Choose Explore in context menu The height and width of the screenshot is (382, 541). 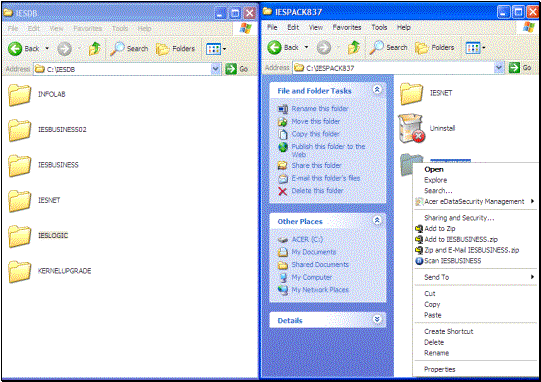click(435, 180)
